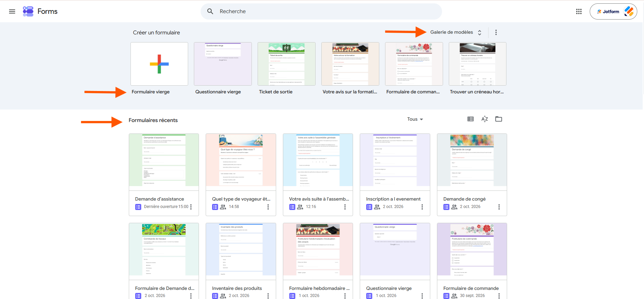Screen dimensions: 644x299
Task: Open more options for Quel type de voyageur
Action: (268, 207)
